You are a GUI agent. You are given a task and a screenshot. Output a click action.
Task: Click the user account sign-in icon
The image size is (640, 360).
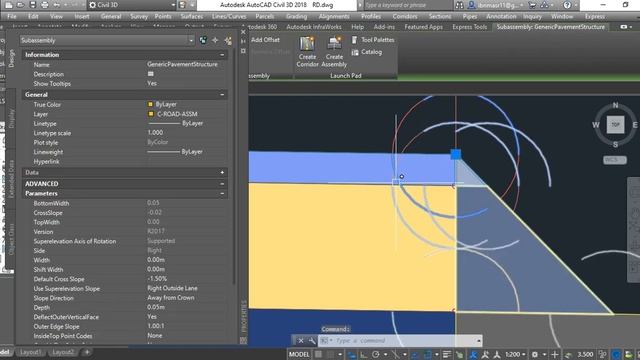tap(472, 5)
